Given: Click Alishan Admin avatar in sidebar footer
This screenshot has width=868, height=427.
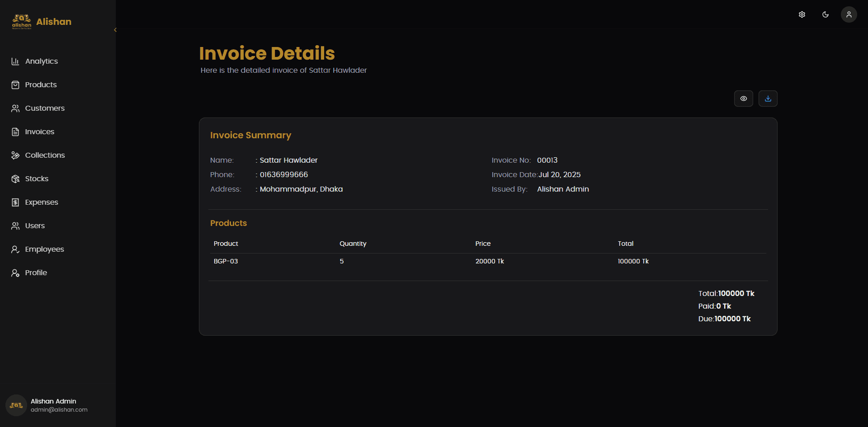Looking at the screenshot, I should tap(16, 405).
